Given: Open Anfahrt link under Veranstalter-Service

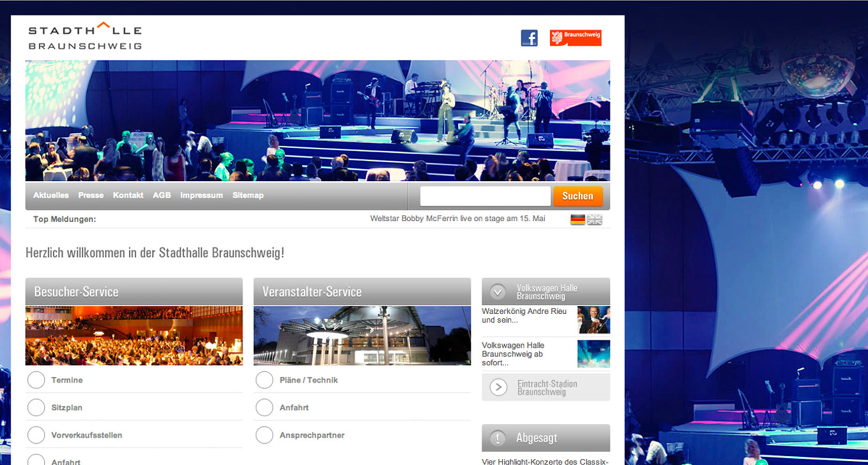Looking at the screenshot, I should tap(294, 408).
